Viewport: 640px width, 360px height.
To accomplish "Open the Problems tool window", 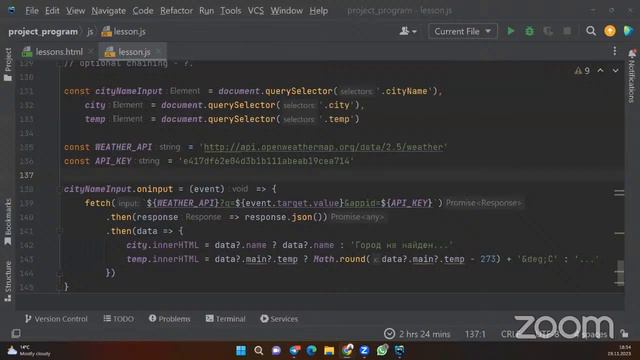I will [x=169, y=319].
